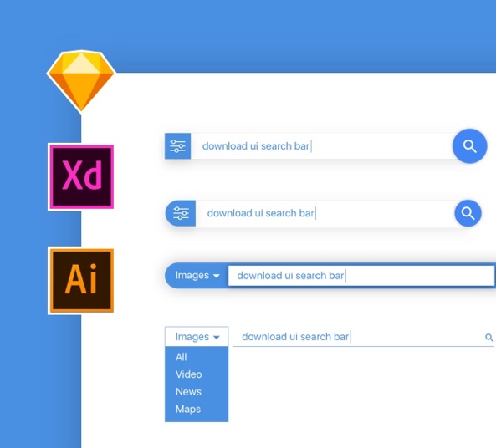Open Images dropdown in blue pill bar
This screenshot has width=496, height=448.
[x=197, y=275]
